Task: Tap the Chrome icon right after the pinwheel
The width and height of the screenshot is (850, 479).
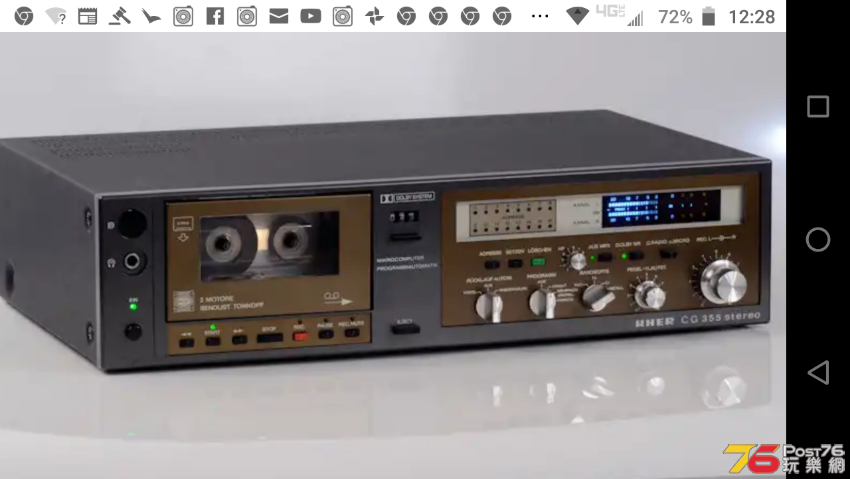Action: click(406, 16)
